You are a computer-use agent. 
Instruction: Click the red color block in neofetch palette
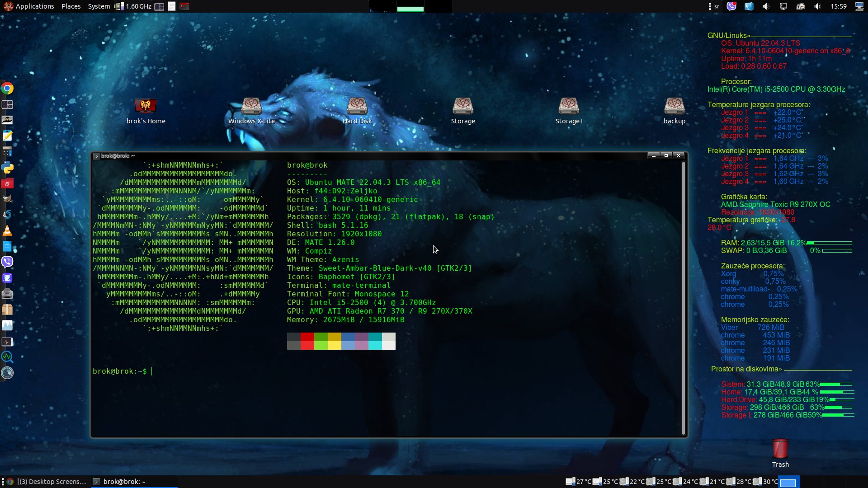pos(307,337)
